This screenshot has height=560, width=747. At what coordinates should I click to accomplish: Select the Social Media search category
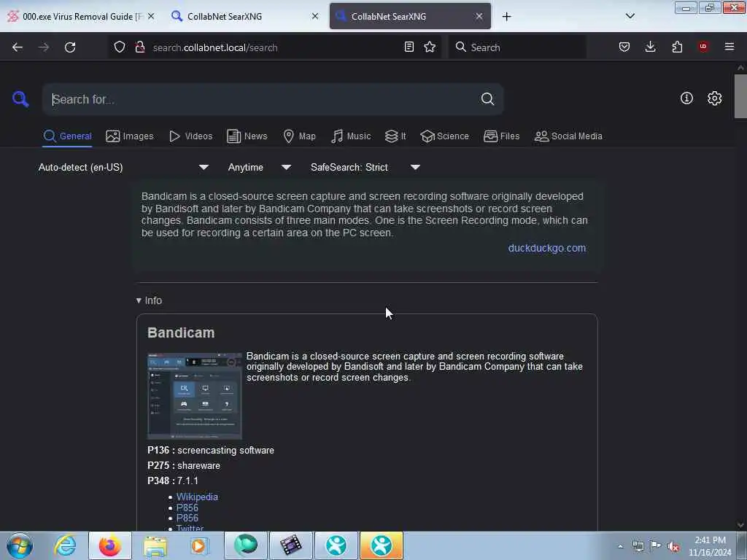click(568, 136)
